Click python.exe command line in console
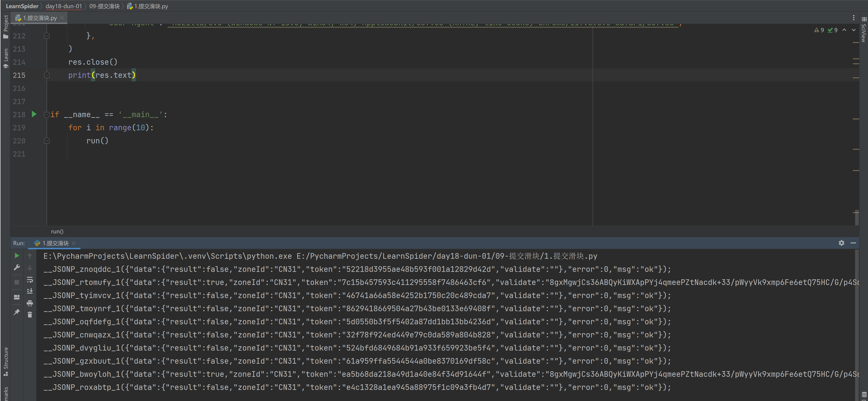Viewport: 868px width, 401px height. click(320, 256)
